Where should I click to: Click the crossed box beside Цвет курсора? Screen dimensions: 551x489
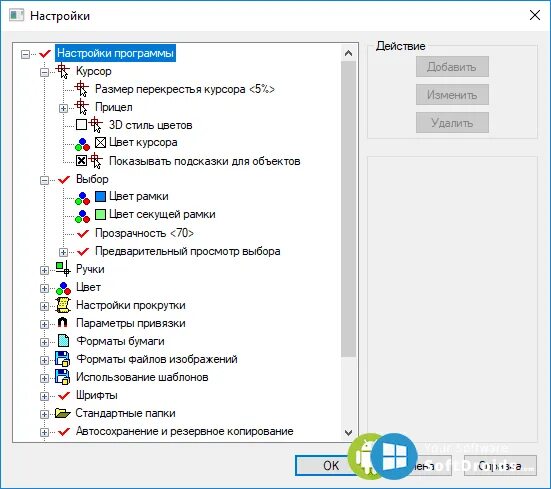[x=101, y=142]
